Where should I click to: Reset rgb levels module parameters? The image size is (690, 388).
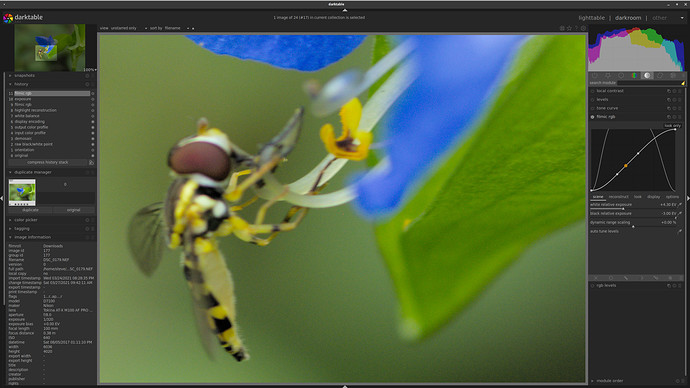click(x=675, y=286)
